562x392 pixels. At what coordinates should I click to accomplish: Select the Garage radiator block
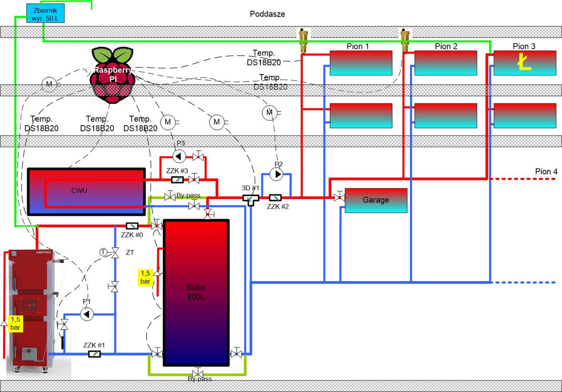point(376,200)
